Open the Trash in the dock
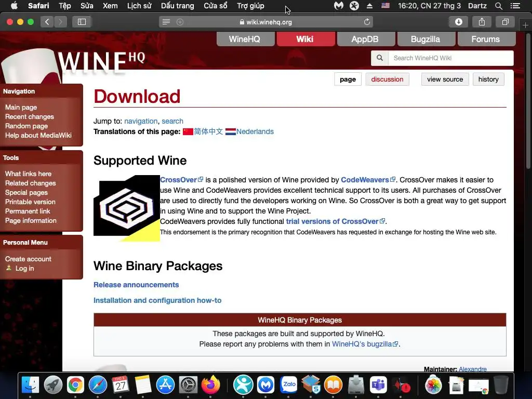532x399 pixels. [x=501, y=385]
